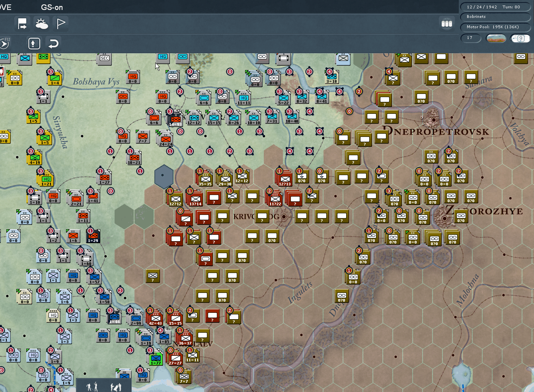Select the blue unit labeled 1=57

click(x=94, y=277)
